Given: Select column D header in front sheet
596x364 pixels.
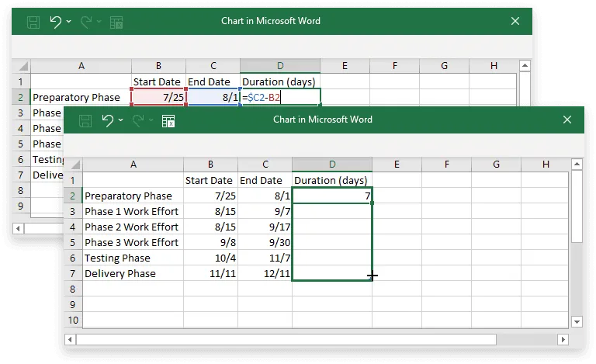Looking at the screenshot, I should (x=332, y=164).
